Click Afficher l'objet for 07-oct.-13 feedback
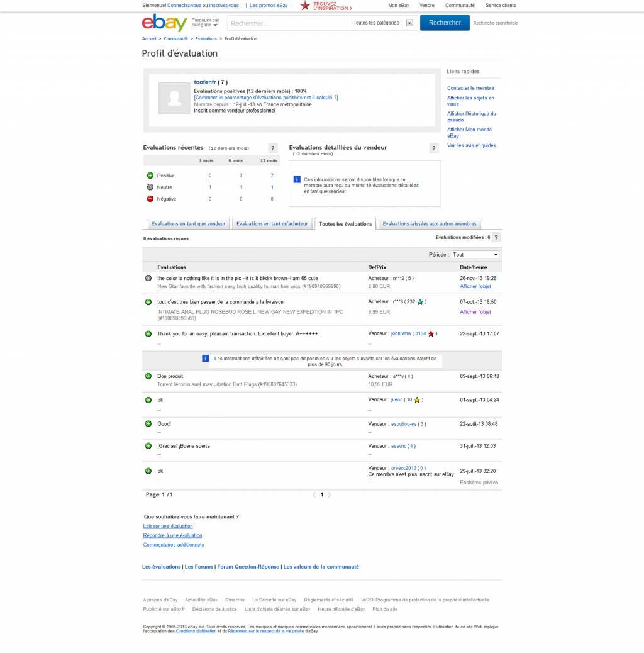 tap(475, 312)
